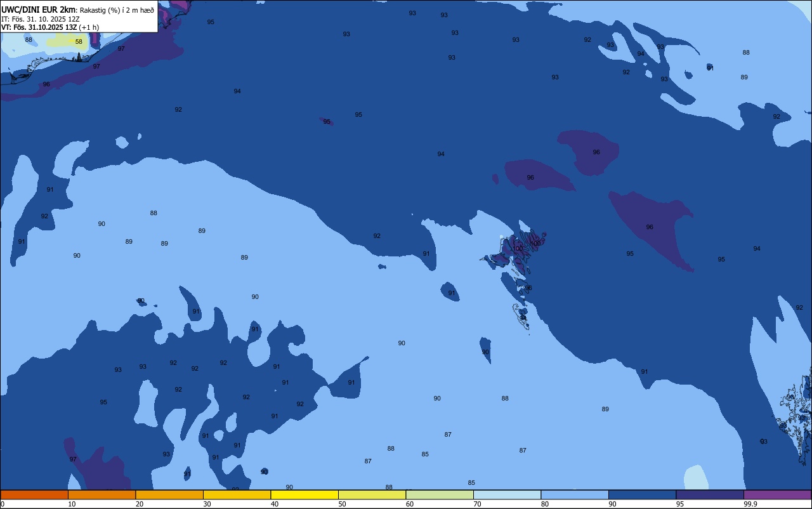Select the 20–30 amber legend swatch

click(x=169, y=494)
